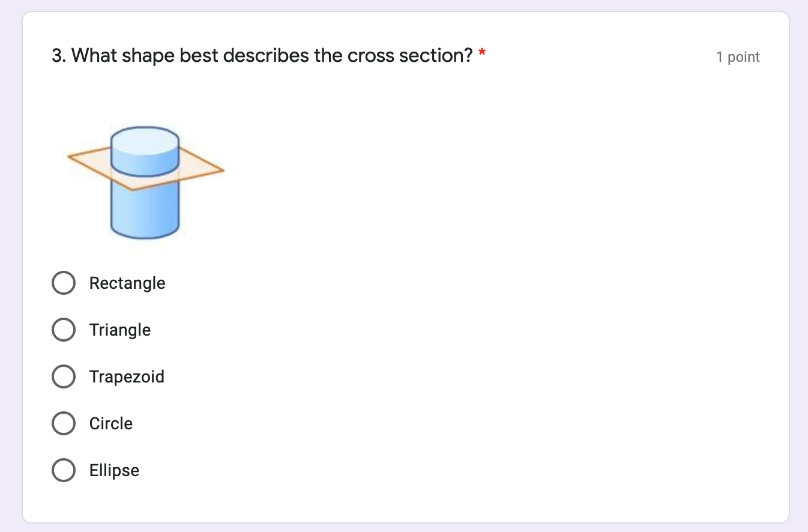Click the orange cutting plane in the image

click(90, 162)
